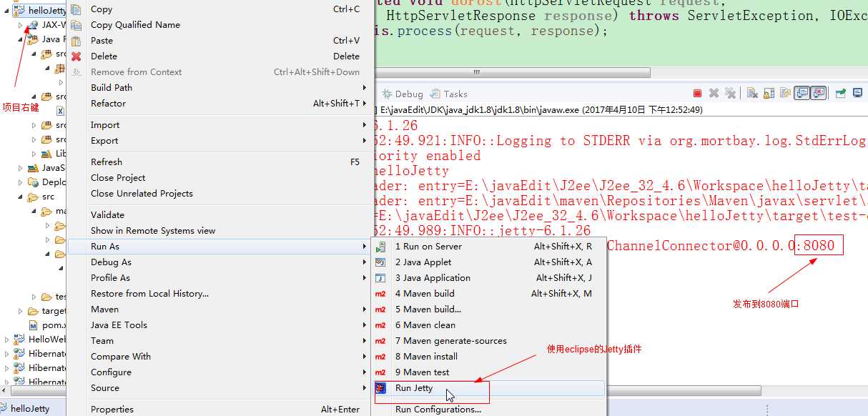Image resolution: width=868 pixels, height=416 pixels.
Task: Open the Import submenu
Action: click(x=220, y=125)
